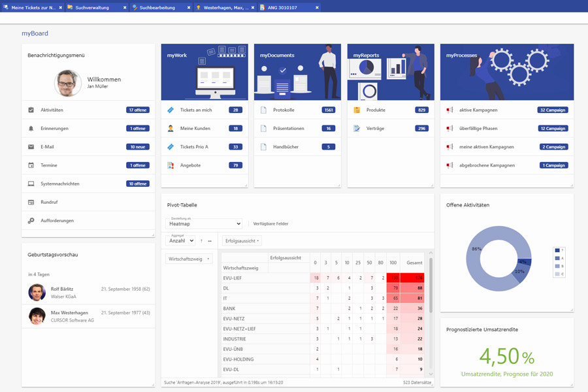Image resolution: width=588 pixels, height=392 pixels.
Task: Click the Erinnerungen bell icon
Action: [x=31, y=129]
